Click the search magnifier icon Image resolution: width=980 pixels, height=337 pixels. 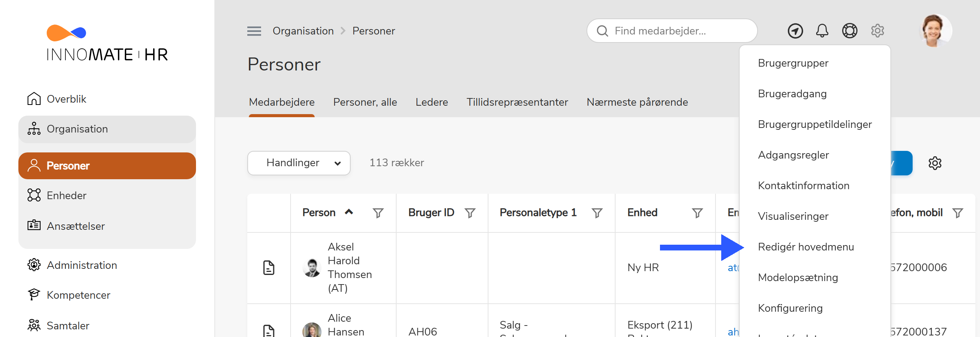coord(603,31)
